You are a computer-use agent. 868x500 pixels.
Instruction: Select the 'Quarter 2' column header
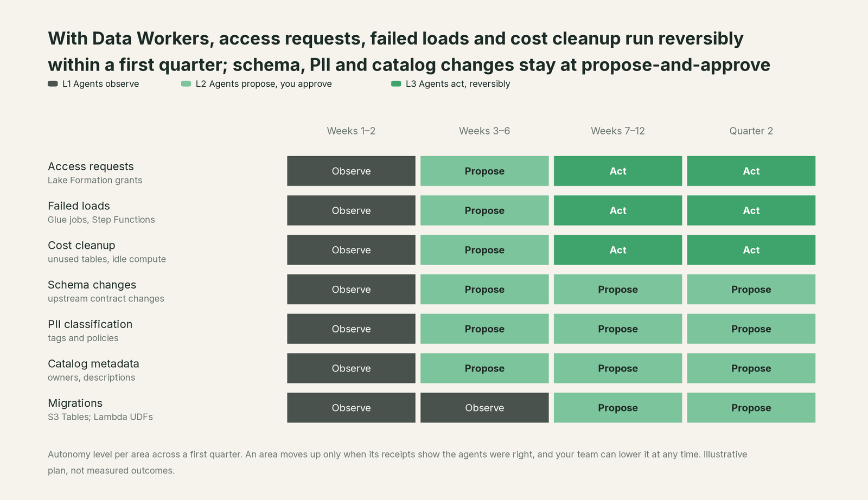[x=751, y=131]
